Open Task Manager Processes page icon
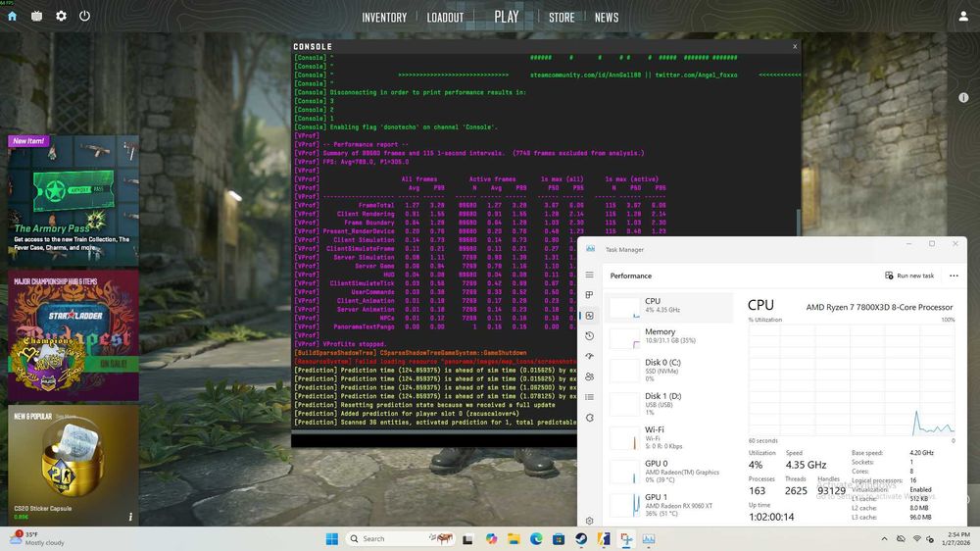Screen dimensions: 980x551 [589, 295]
